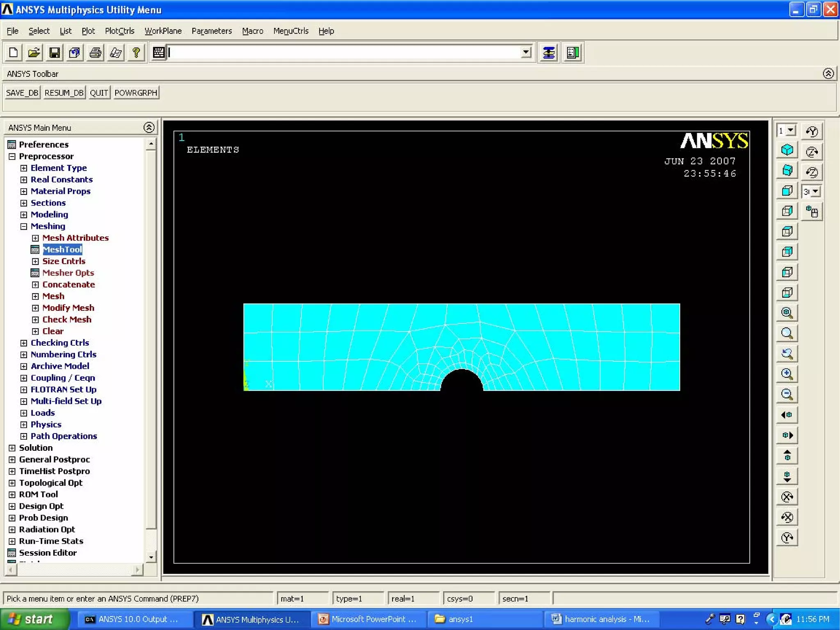Open the command input history dropdown

click(x=526, y=52)
